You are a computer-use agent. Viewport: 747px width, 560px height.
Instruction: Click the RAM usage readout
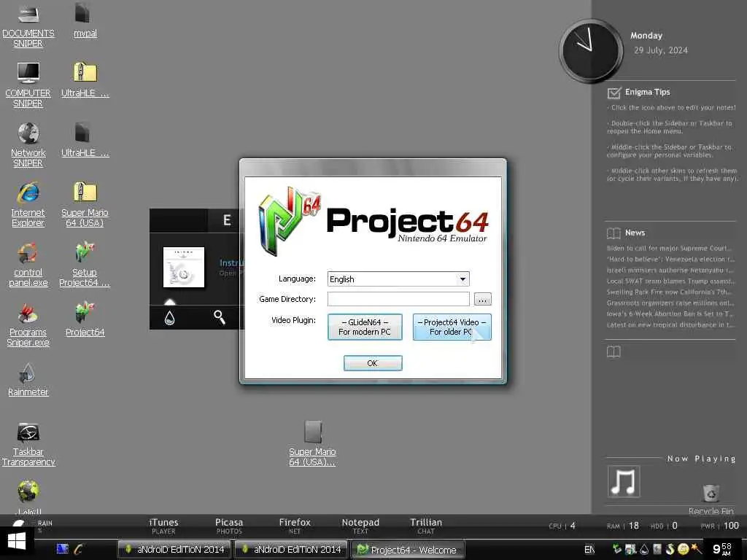(623, 526)
